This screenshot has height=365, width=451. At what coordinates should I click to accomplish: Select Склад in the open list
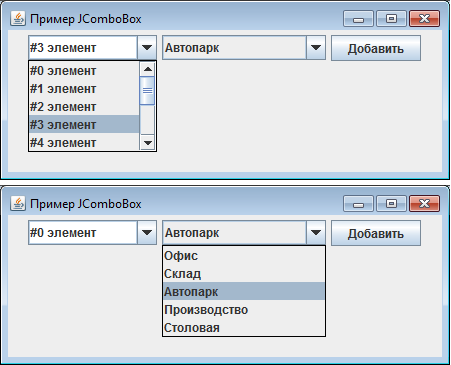244,274
